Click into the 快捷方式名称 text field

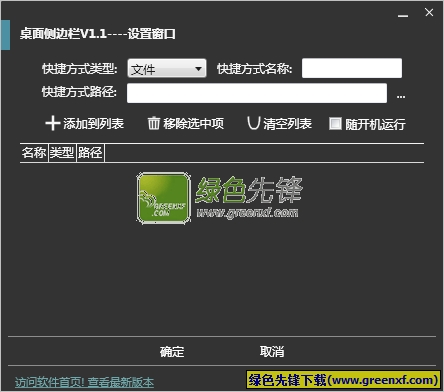tap(352, 68)
